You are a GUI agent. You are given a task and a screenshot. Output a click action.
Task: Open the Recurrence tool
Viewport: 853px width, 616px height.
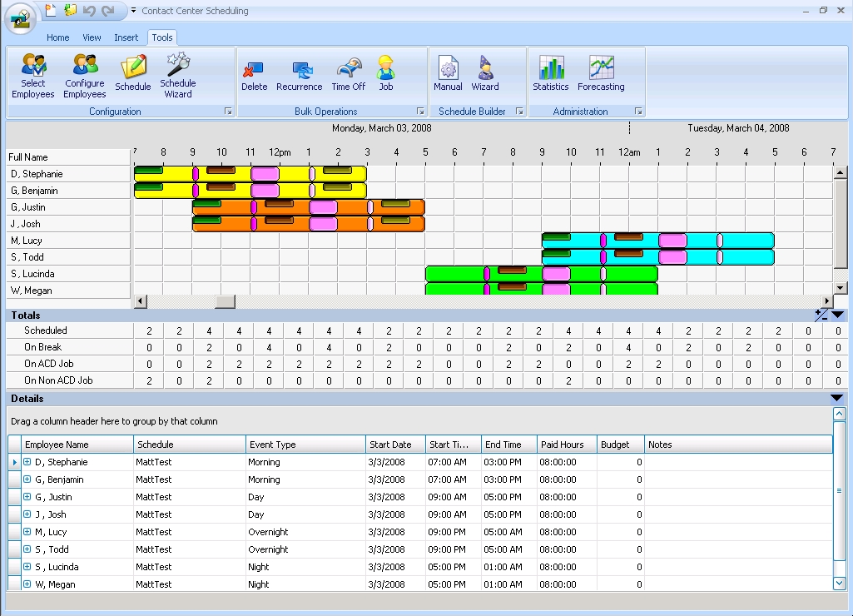(x=300, y=73)
